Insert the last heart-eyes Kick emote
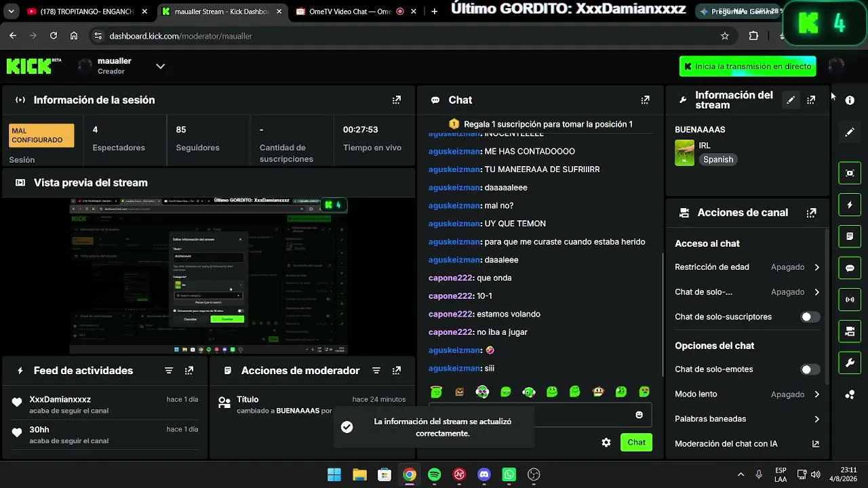The width and height of the screenshot is (868, 488). (x=644, y=392)
